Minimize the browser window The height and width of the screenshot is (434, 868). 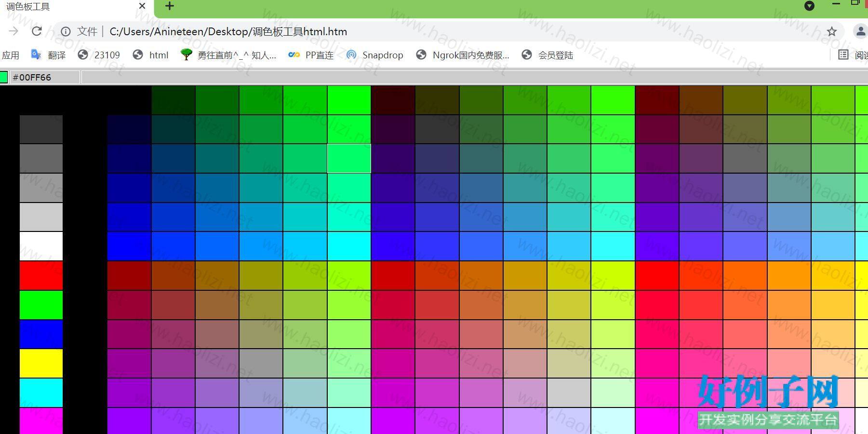tap(836, 4)
